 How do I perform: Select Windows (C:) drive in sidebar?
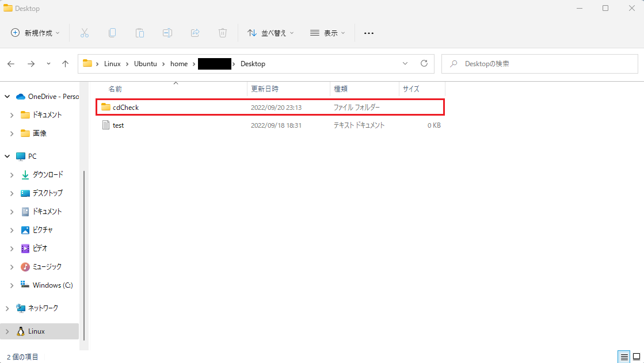click(47, 285)
